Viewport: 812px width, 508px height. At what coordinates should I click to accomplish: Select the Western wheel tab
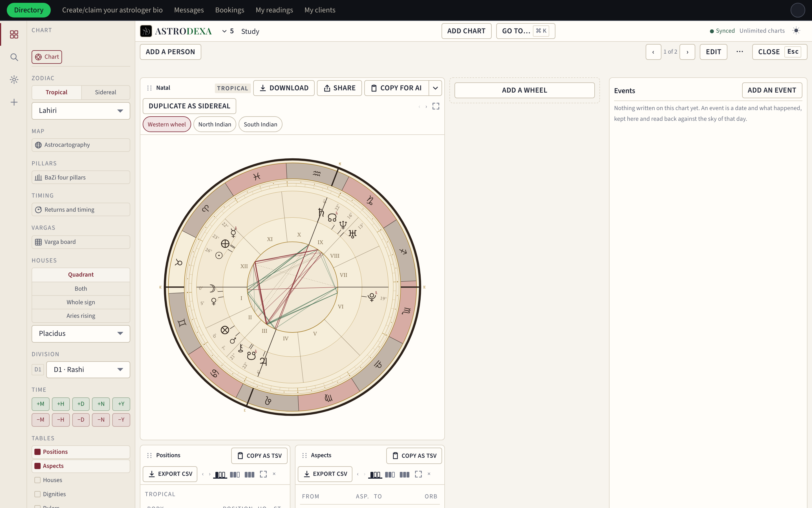click(167, 124)
